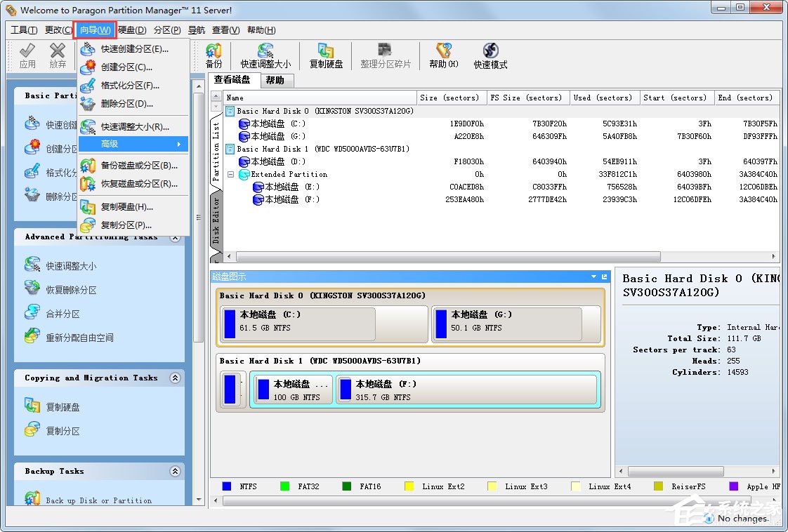The height and width of the screenshot is (532, 788).
Task: Sort by Used (sectors) column header
Action: point(605,98)
